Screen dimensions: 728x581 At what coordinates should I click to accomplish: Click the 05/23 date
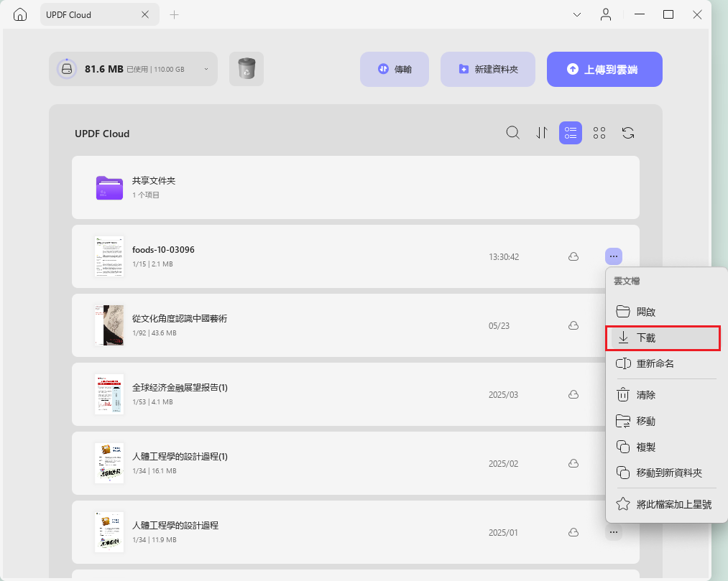click(x=499, y=326)
